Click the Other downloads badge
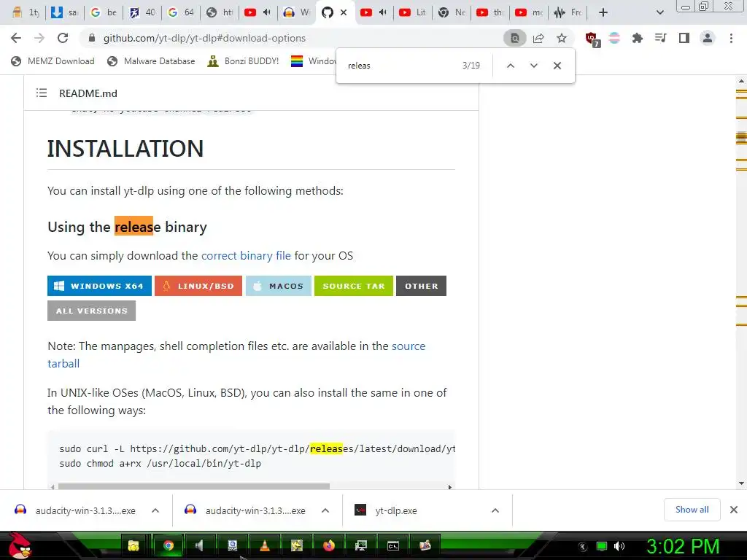Screen dimensions: 747x560 point(421,286)
